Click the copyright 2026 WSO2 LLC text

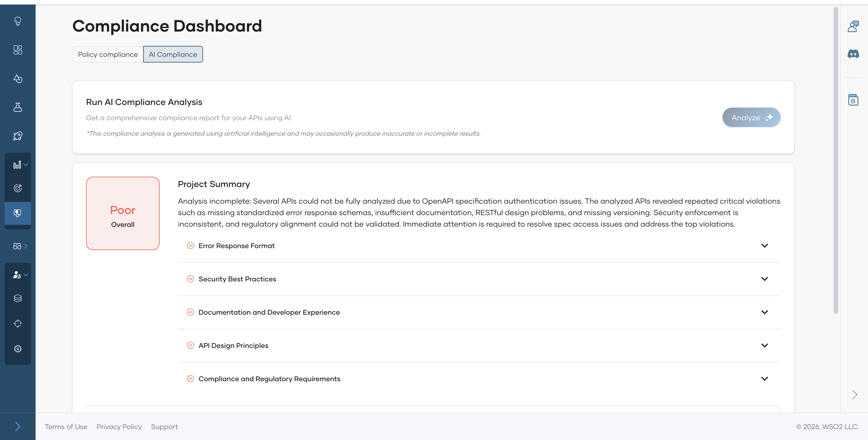(x=827, y=427)
